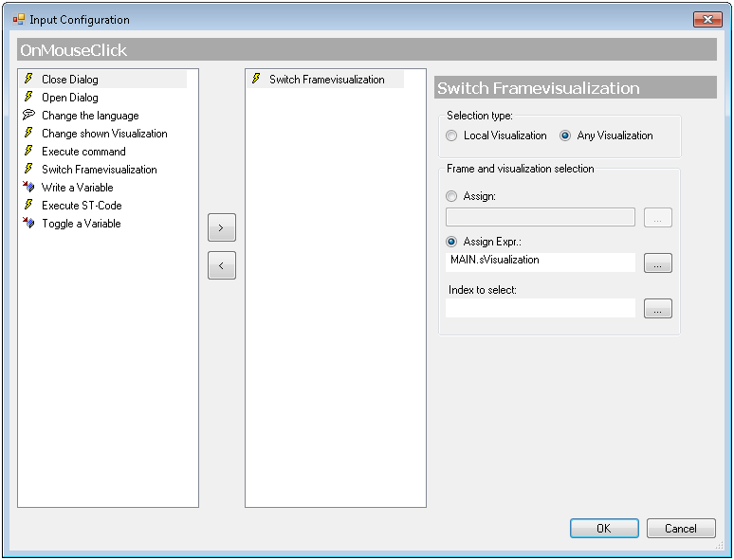Click the speech bubble icon for Change the language
734x560 pixels.
(28, 115)
